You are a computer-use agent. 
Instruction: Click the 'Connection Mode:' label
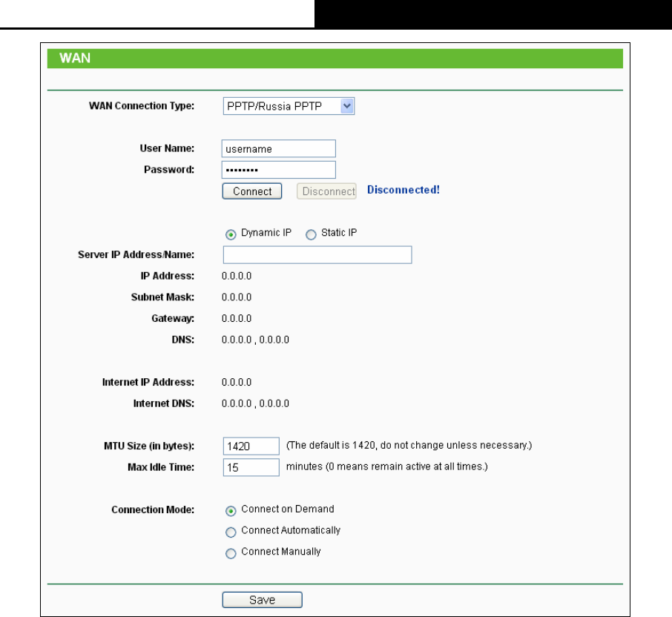point(153,510)
